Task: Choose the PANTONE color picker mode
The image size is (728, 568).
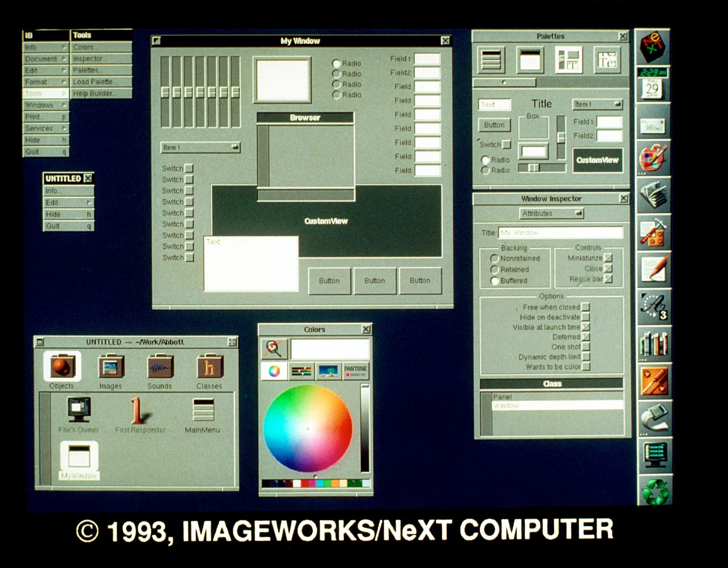Action: tap(355, 371)
